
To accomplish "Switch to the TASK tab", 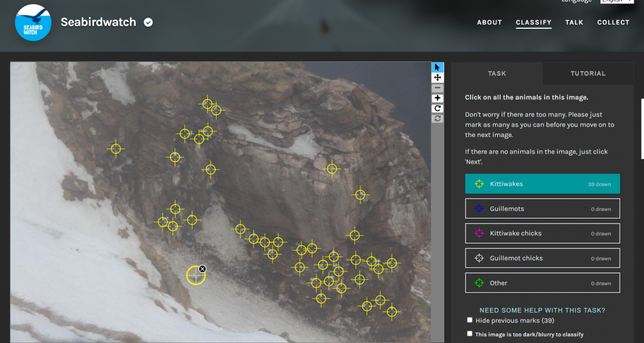I will (497, 74).
